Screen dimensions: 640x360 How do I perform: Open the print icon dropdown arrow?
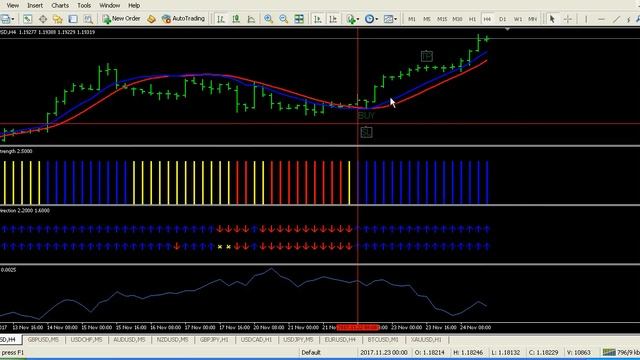[x=13, y=19]
